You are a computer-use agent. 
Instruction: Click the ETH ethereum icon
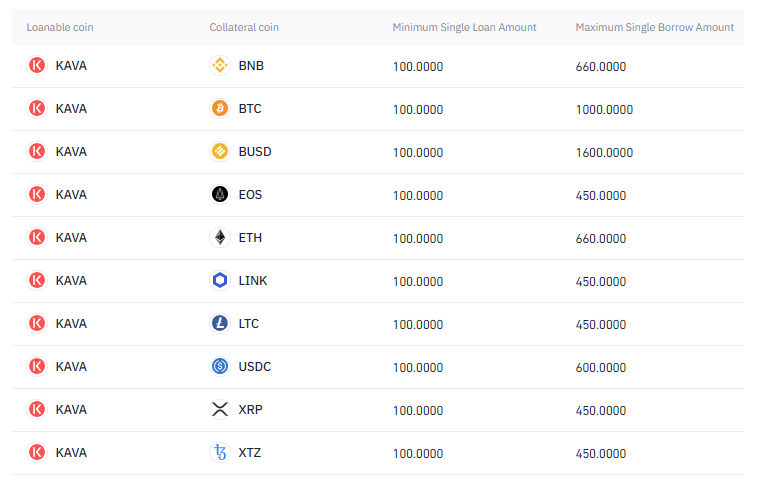220,237
